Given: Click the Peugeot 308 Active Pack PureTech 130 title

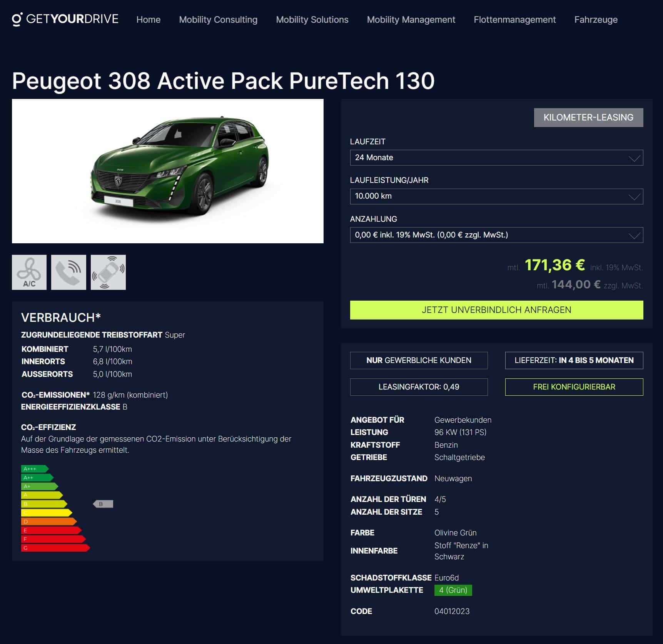Looking at the screenshot, I should click(x=223, y=81).
